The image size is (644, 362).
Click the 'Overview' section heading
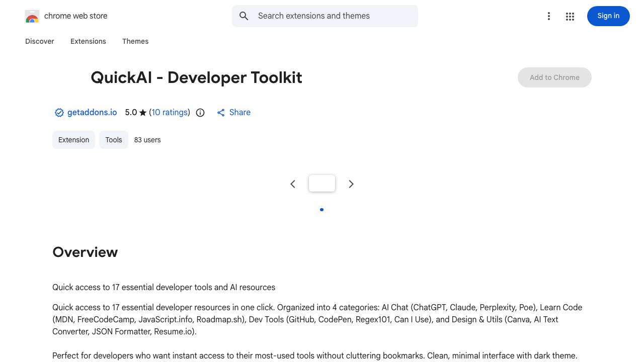[85, 252]
